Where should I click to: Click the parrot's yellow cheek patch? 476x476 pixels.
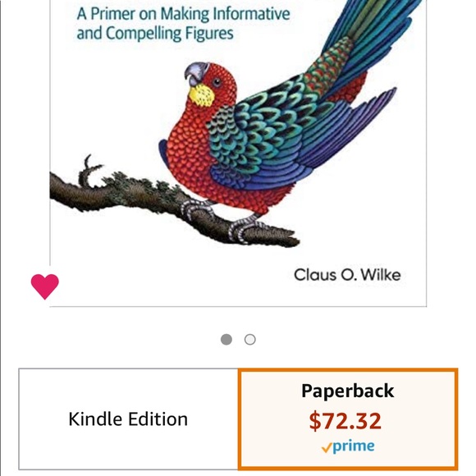(x=201, y=95)
